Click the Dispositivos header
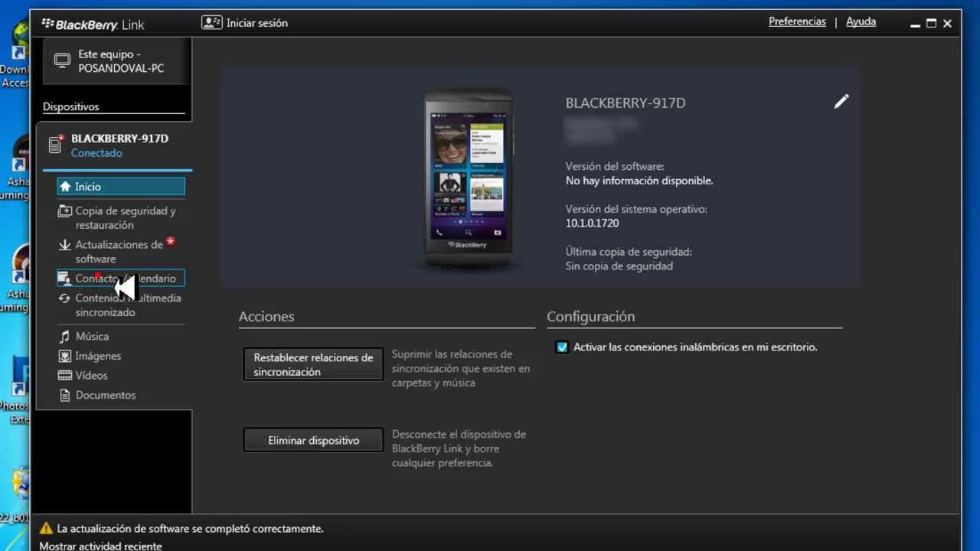The image size is (980, 551). 71,107
